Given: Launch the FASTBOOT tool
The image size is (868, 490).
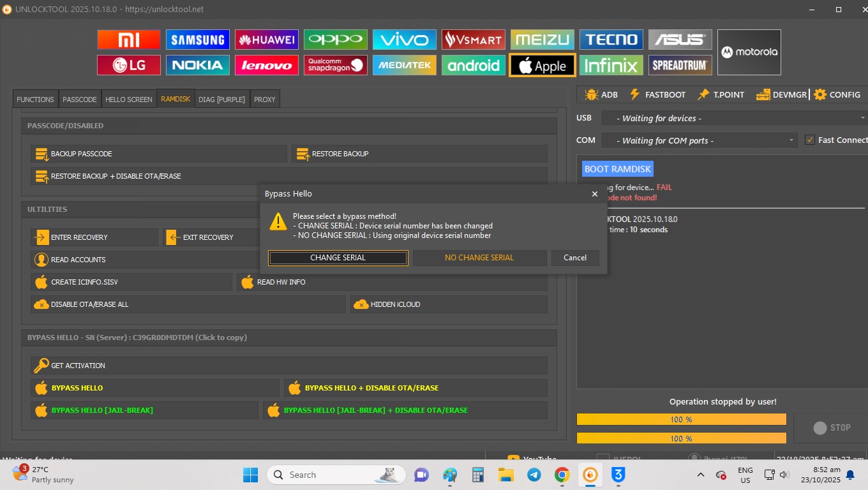Looking at the screenshot, I should click(x=657, y=94).
